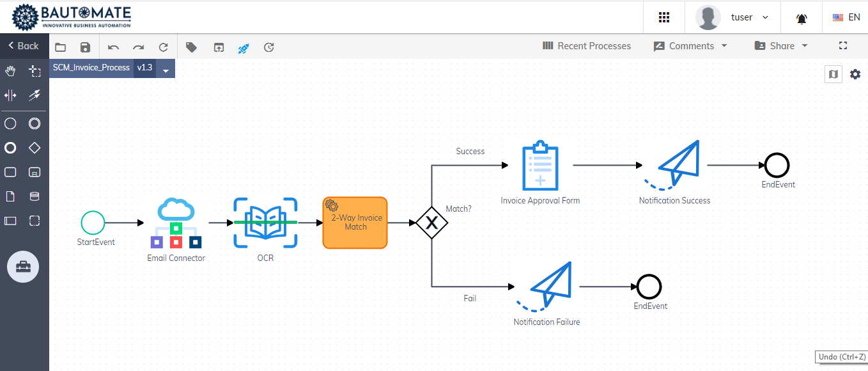The height and width of the screenshot is (371, 868).
Task: Open the notifications bell
Action: tap(802, 17)
